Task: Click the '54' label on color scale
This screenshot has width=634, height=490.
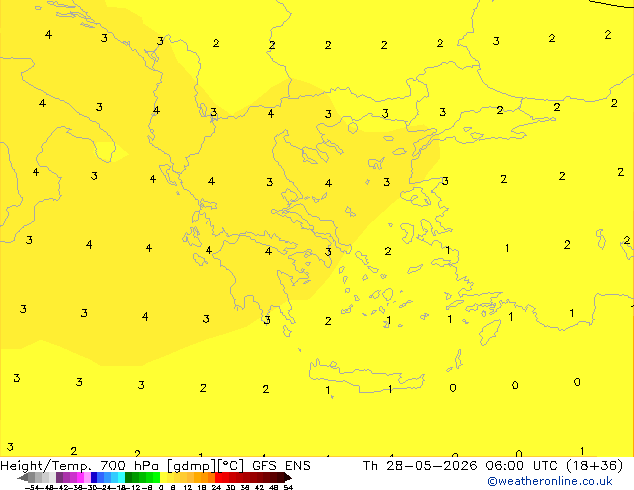Action: [x=288, y=487]
